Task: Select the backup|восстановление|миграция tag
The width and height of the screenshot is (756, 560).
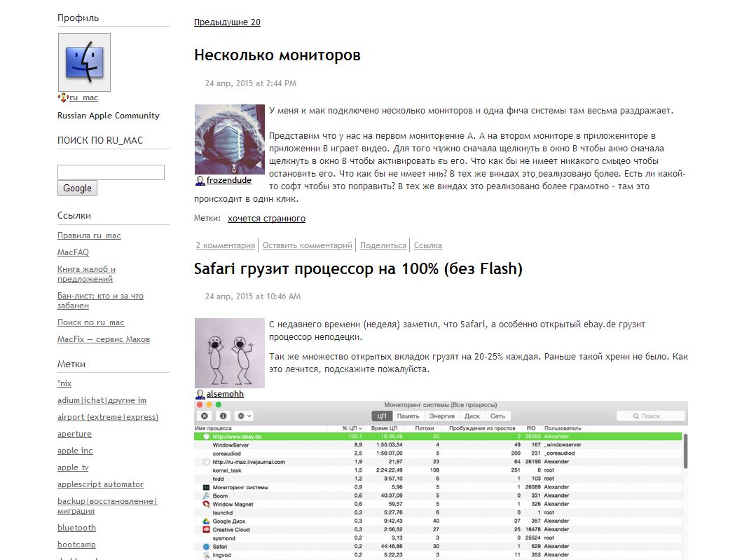Action: 107,506
